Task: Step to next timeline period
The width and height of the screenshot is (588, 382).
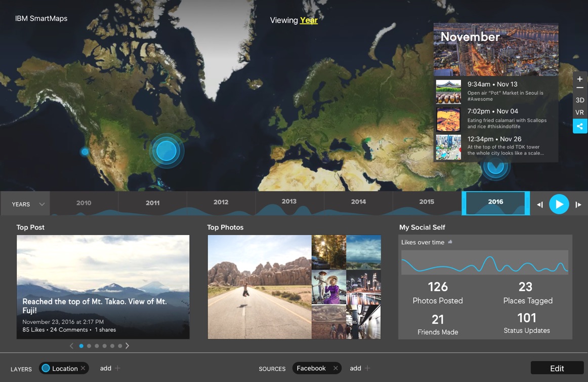Action: tap(578, 205)
